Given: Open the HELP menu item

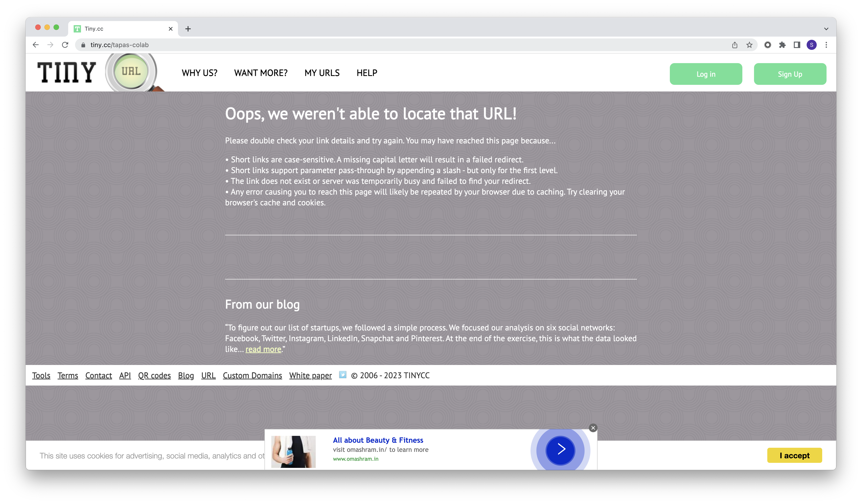Looking at the screenshot, I should [367, 73].
